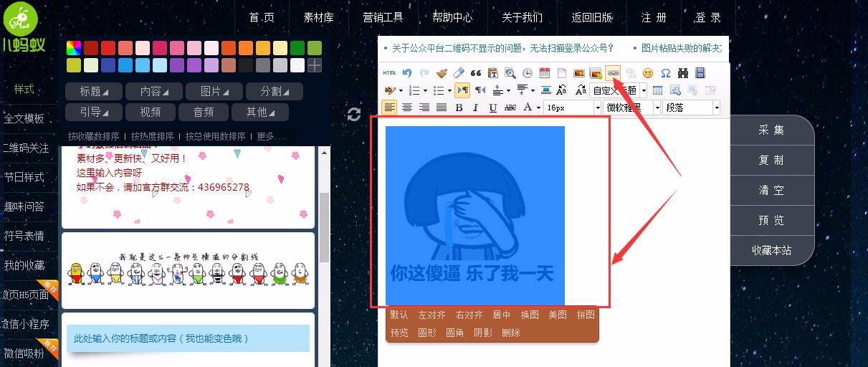Click the 预览 button on right panel

[771, 221]
